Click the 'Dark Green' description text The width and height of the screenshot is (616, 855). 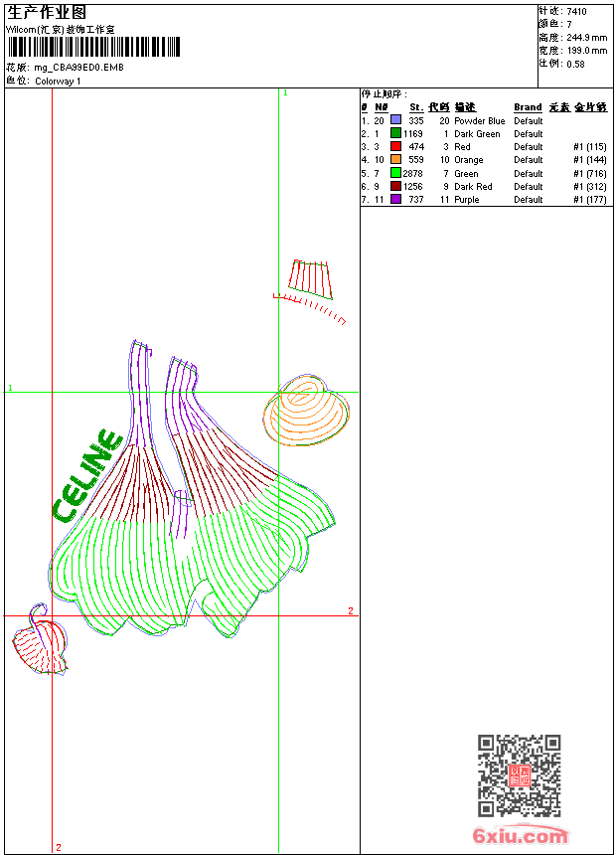point(477,133)
